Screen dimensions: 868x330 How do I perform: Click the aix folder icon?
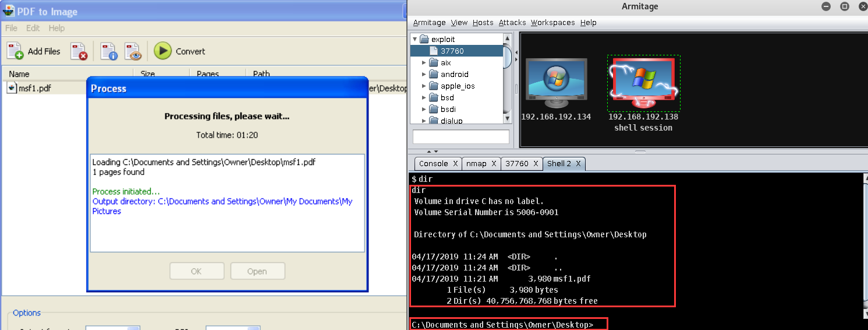click(x=433, y=62)
